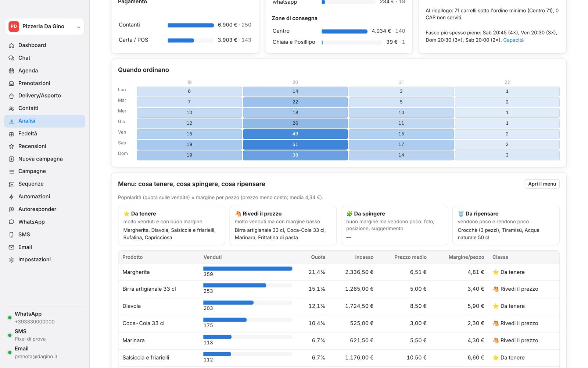Viewport: 588px width, 368px height.
Task: Click the Agenda calendar icon
Action: (11, 71)
